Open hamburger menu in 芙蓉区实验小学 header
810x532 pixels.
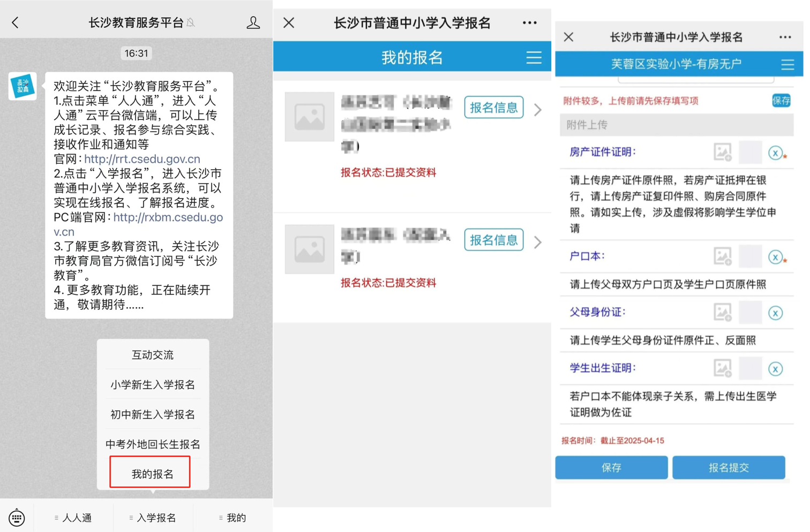[787, 65]
